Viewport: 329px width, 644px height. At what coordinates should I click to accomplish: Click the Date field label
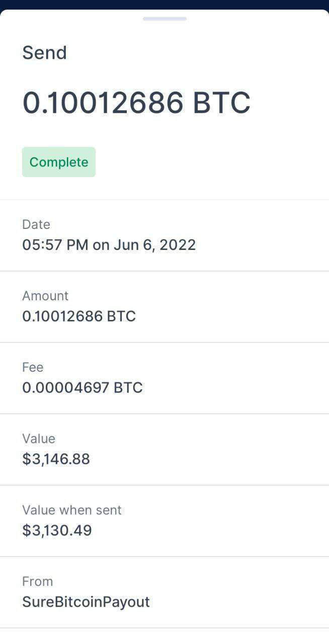[36, 224]
